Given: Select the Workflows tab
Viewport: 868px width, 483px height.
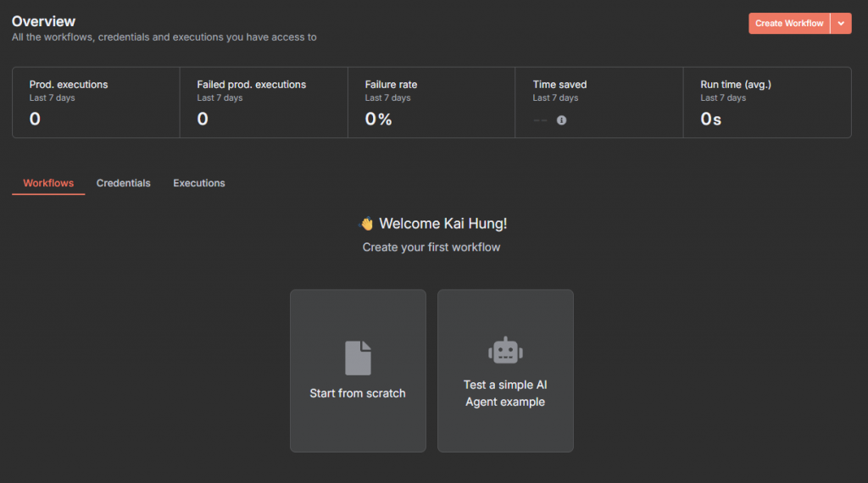Looking at the screenshot, I should pyautogui.click(x=48, y=183).
